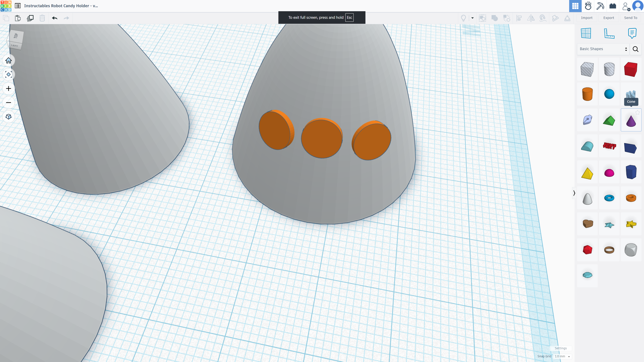Select the brown Heart shape
Screen dimensions: 644x362
(588, 224)
